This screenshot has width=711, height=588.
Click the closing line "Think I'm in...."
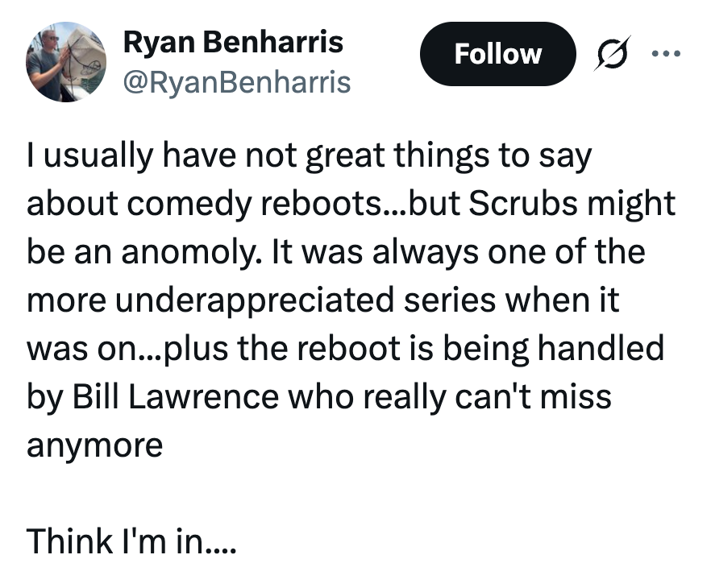pyautogui.click(x=131, y=540)
